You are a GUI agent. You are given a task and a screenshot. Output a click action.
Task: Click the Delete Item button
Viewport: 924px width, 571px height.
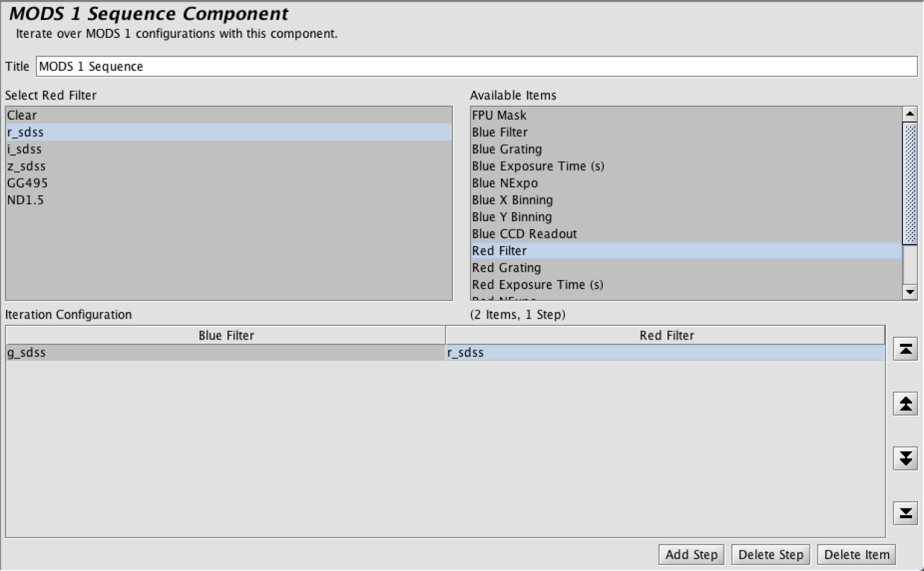(x=857, y=554)
